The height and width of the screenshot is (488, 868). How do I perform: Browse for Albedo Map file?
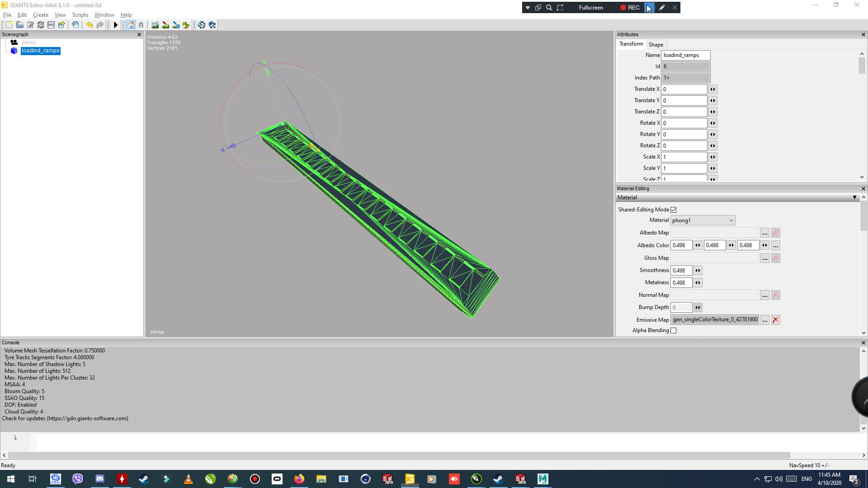coord(764,233)
